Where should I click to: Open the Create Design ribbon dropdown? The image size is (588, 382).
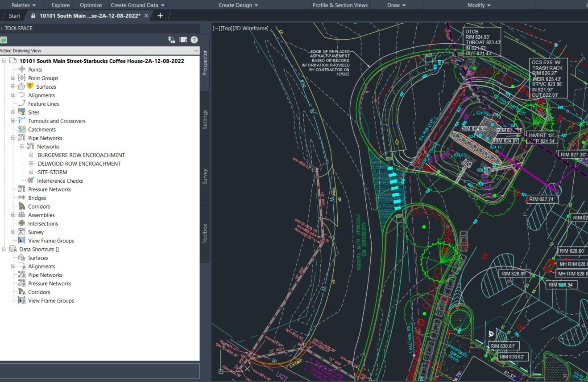pyautogui.click(x=238, y=5)
